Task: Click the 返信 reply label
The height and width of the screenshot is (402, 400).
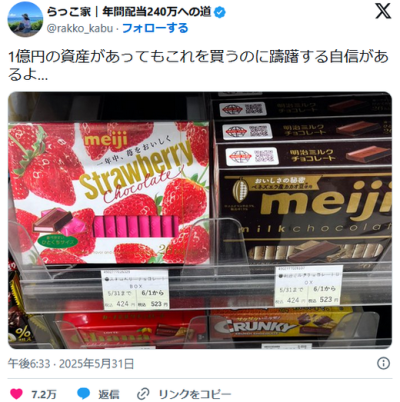Action: click(x=108, y=394)
